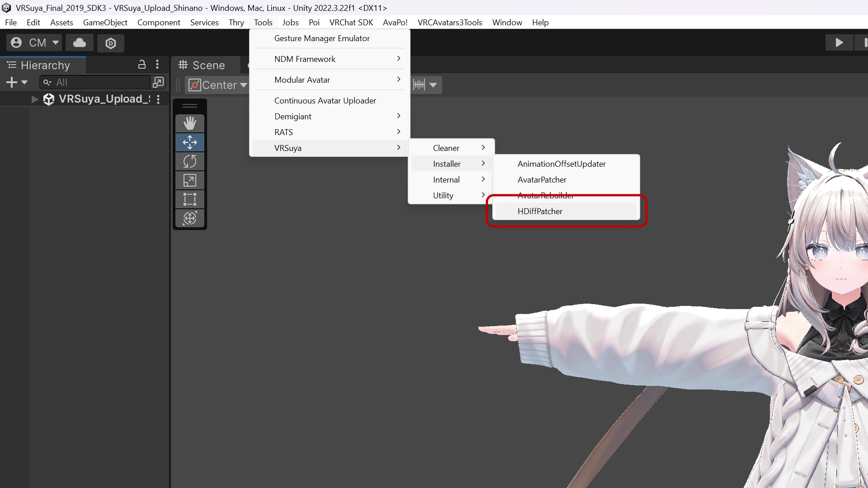Click the Scene tools overlay handle
Viewport: 868px width, 488px height.
(x=190, y=106)
